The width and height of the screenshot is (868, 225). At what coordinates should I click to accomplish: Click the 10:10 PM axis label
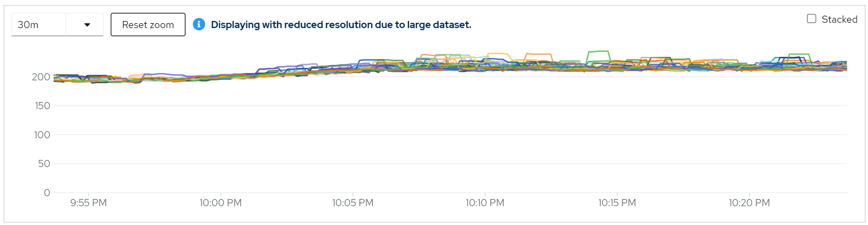[485, 203]
